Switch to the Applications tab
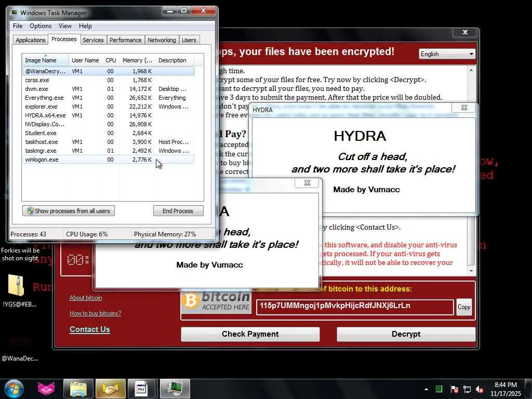The image size is (532, 399). click(31, 40)
